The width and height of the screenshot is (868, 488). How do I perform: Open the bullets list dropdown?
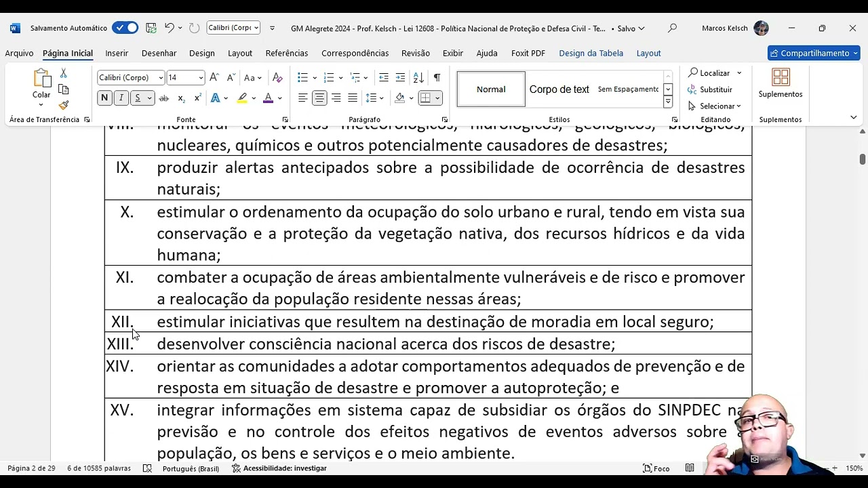coord(315,78)
